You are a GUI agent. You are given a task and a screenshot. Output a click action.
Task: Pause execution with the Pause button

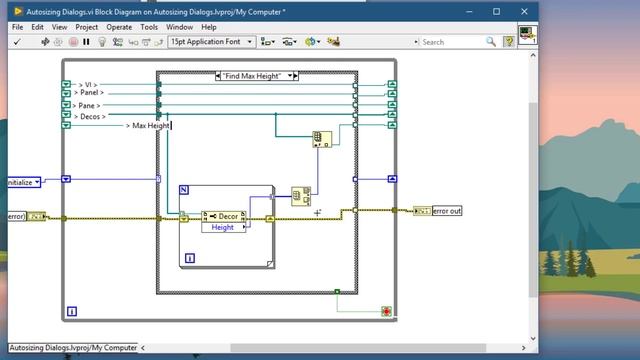[x=86, y=42]
